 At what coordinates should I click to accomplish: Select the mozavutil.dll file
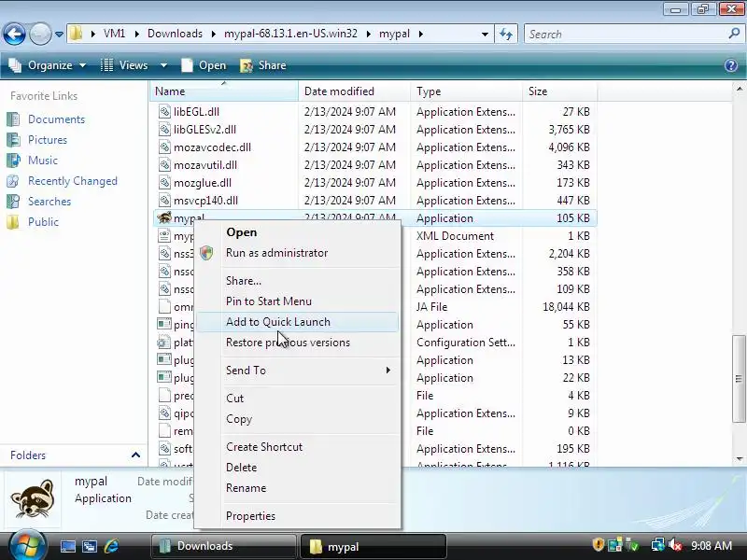pos(204,165)
